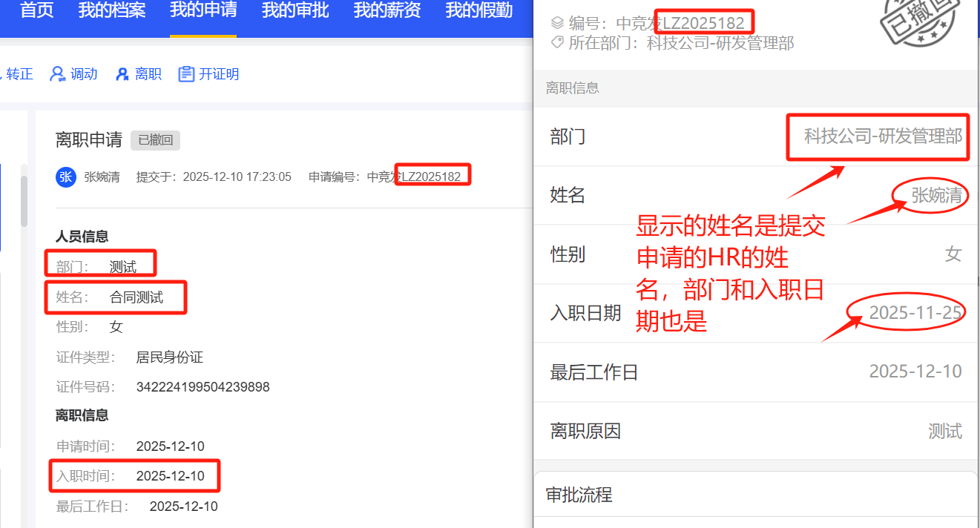
Task: Click the 已撤回 status tag
Action: pyautogui.click(x=155, y=140)
